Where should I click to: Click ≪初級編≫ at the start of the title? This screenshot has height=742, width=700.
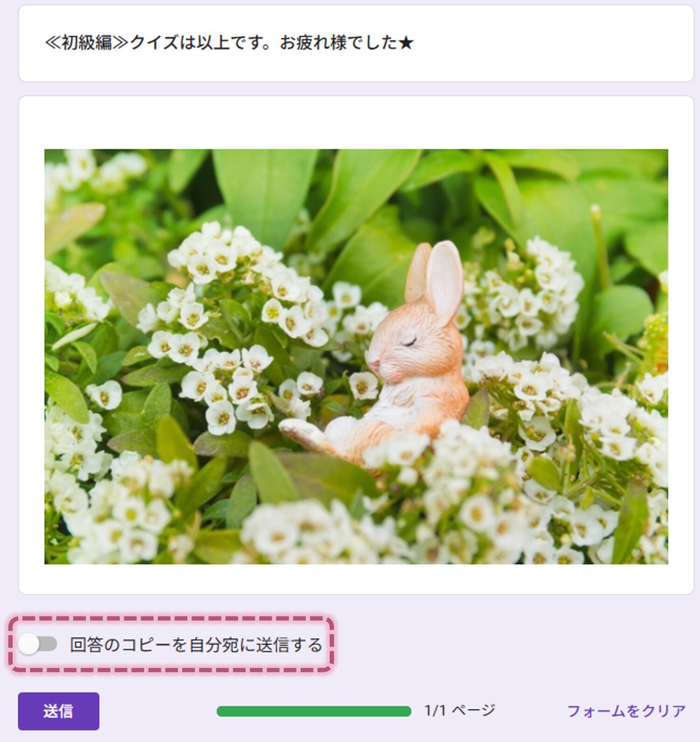tap(86, 43)
